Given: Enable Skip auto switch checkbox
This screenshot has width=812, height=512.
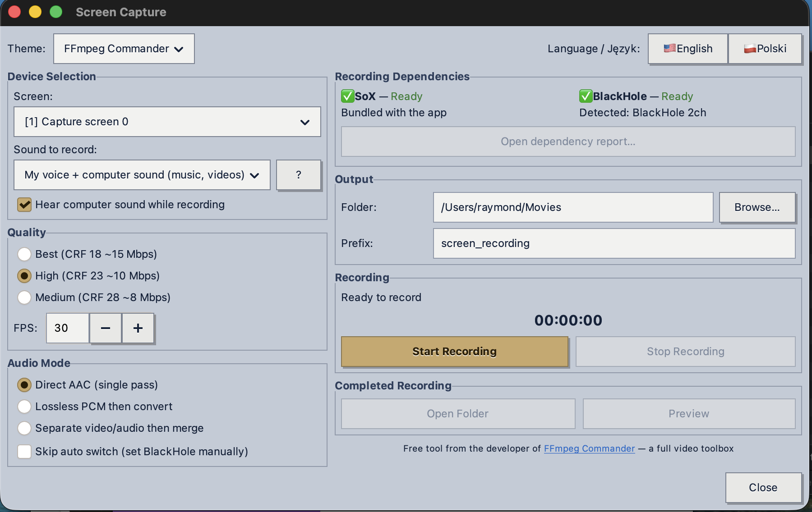Looking at the screenshot, I should [24, 452].
